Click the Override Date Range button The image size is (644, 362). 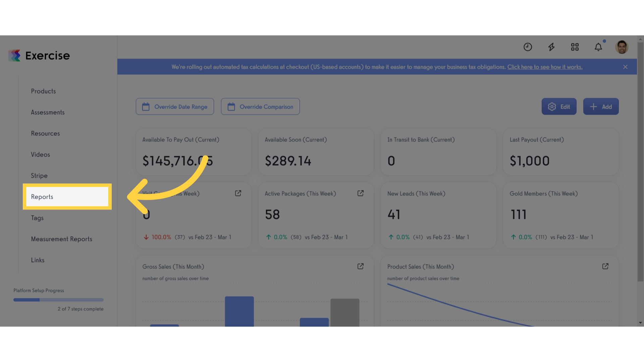pos(175,107)
